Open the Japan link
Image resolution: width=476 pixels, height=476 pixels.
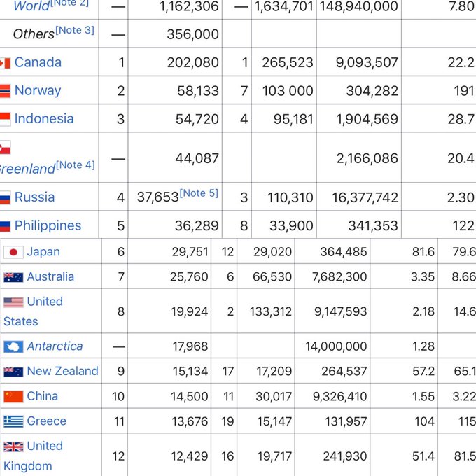pyautogui.click(x=43, y=252)
